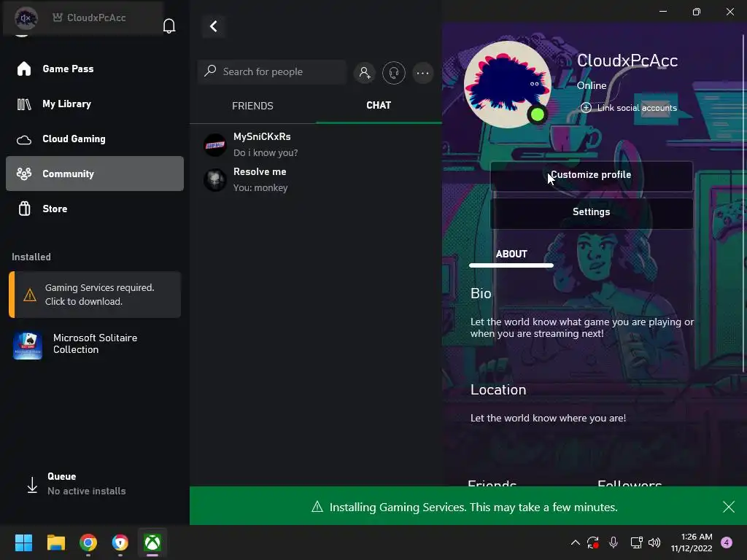Click the Location description text

coord(549,418)
